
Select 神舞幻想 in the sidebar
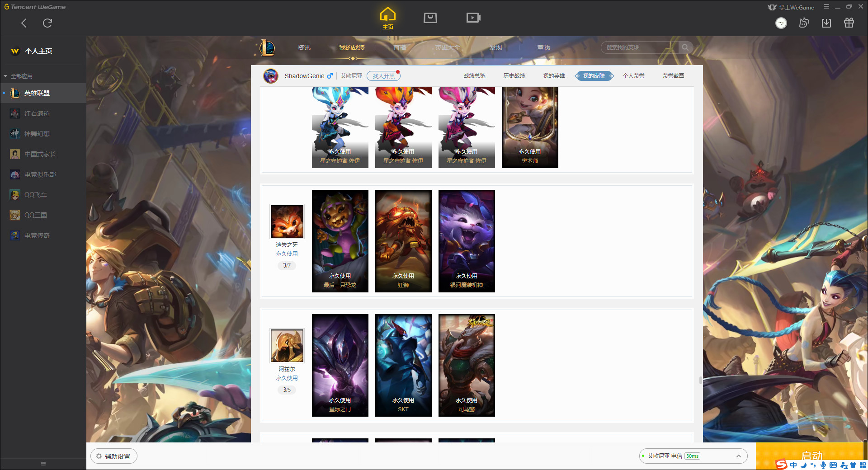pyautogui.click(x=43, y=134)
